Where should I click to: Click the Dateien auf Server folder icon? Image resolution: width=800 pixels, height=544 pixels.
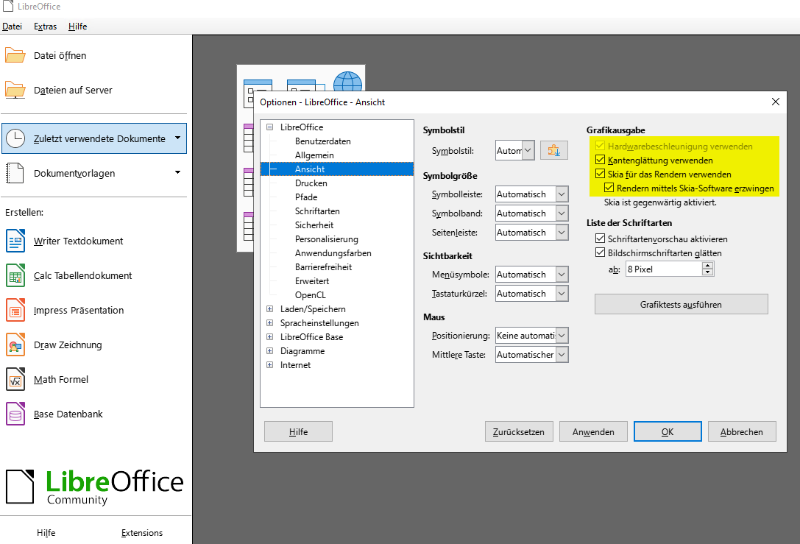click(x=15, y=90)
